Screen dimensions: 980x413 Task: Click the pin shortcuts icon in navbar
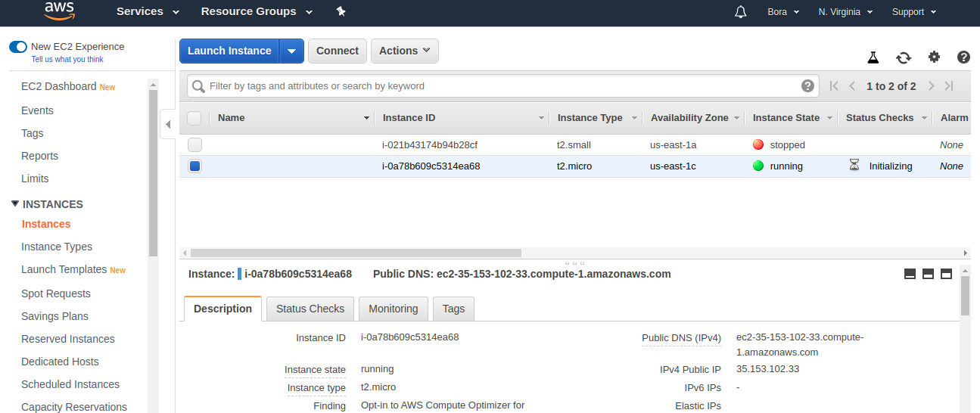(341, 11)
